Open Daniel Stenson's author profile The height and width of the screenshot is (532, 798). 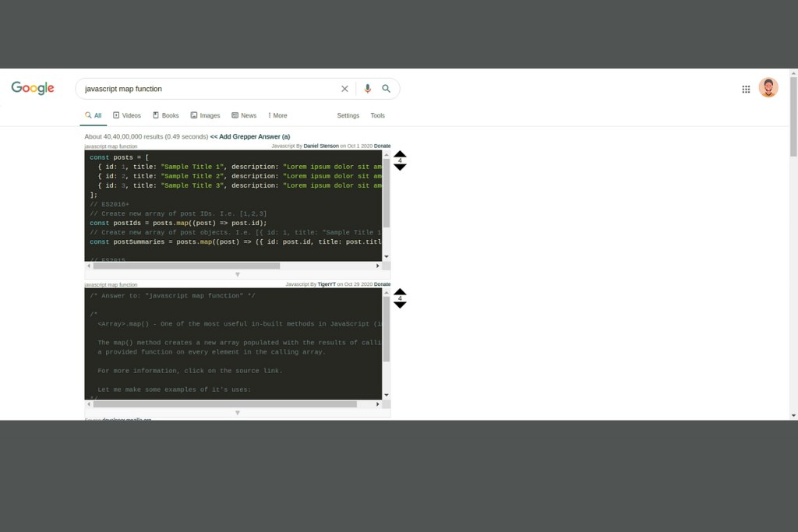click(x=321, y=146)
